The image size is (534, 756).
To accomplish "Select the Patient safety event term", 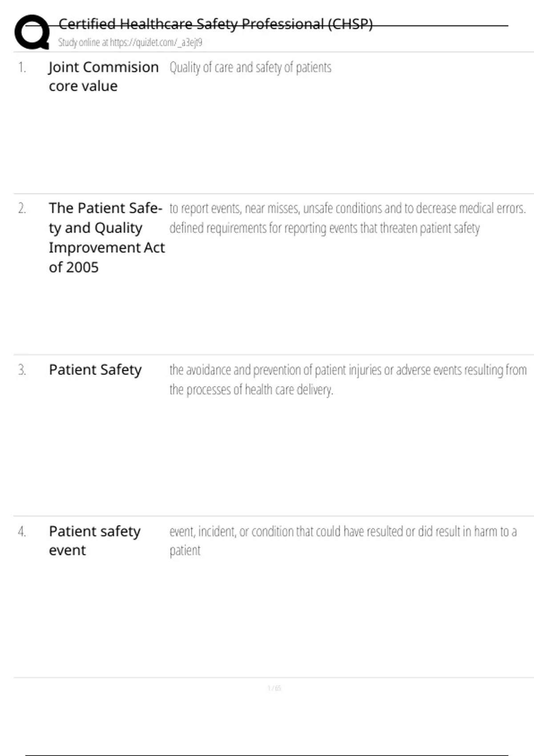I will pyautogui.click(x=95, y=540).
